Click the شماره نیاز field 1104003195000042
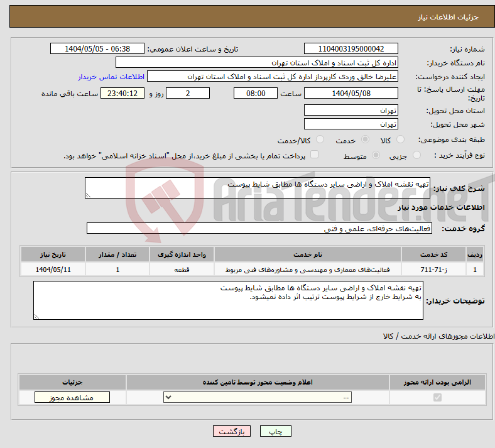 351,48
